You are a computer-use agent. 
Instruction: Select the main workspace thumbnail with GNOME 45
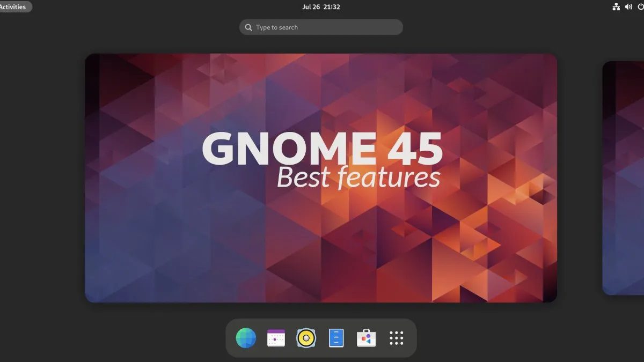(x=321, y=178)
